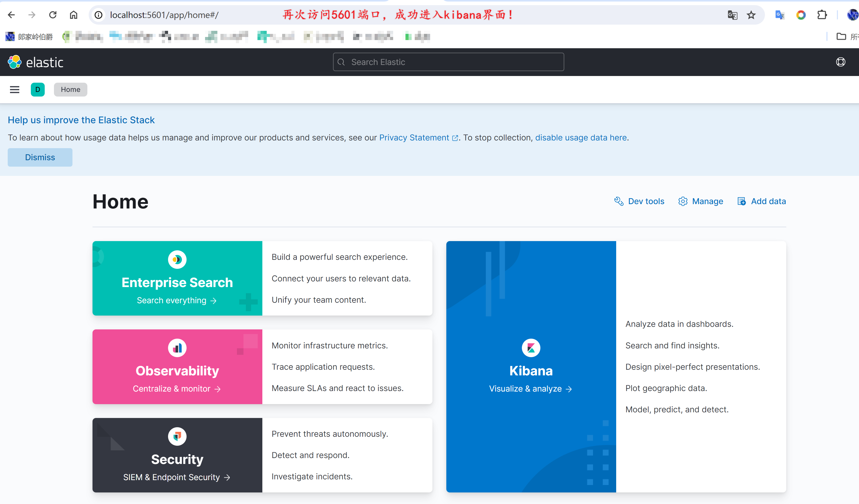This screenshot has height=504, width=859.
Task: Click text Trace application requests
Action: click(323, 367)
